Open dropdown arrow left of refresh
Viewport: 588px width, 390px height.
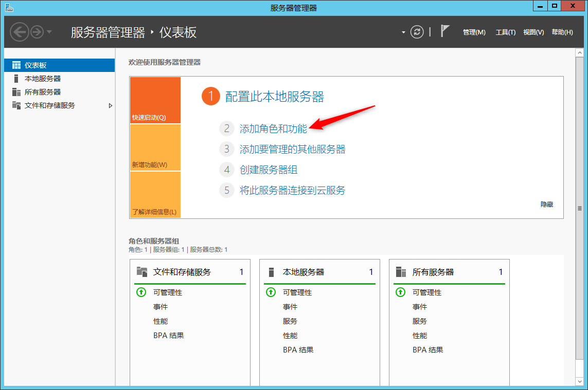(403, 32)
